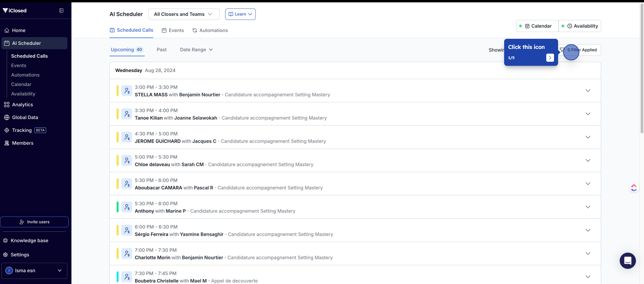
Task: Click the filter funnel icon
Action: coord(562,50)
